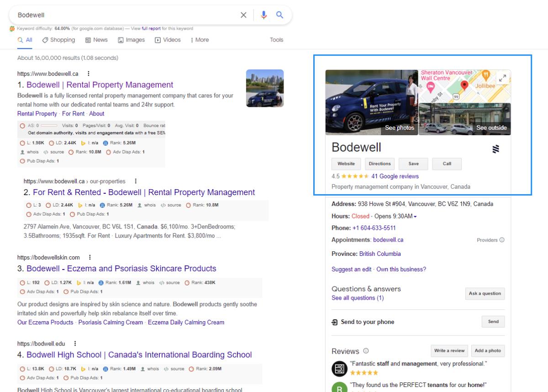Viewport: 548px width, 392px height.
Task: Run the search using the magnifier icon
Action: pos(280,15)
